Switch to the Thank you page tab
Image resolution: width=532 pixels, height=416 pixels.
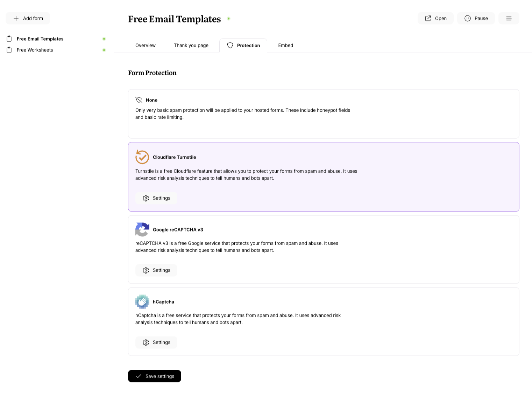click(191, 45)
